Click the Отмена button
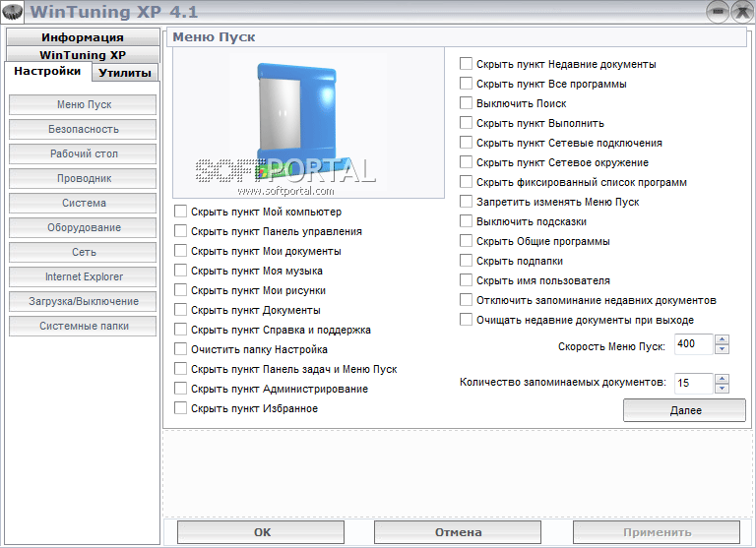Image resolution: width=756 pixels, height=548 pixels. (458, 532)
